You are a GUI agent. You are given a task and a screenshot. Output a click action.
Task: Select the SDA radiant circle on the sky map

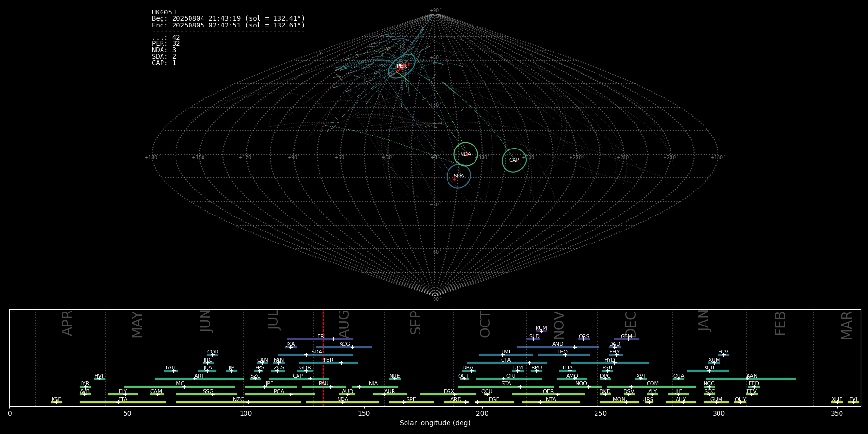459,176
